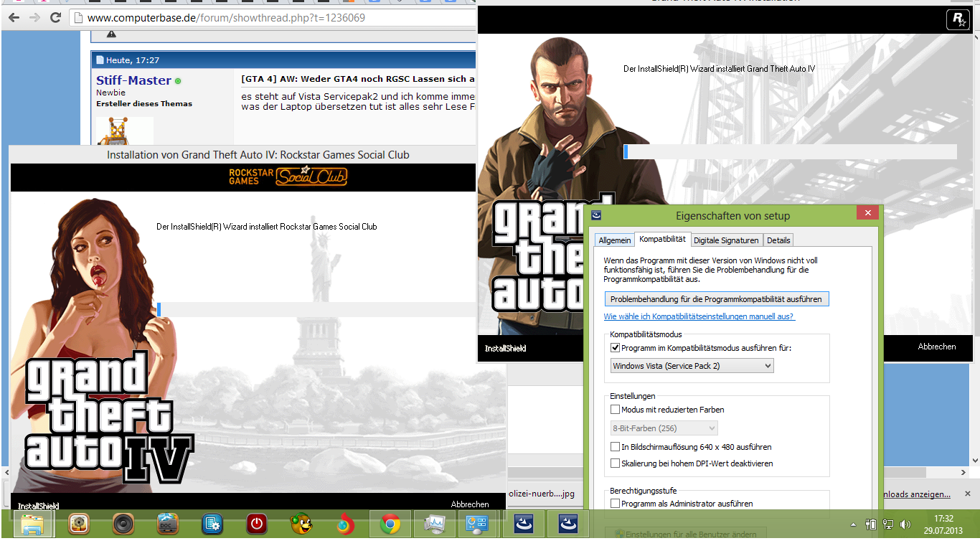Switch to second InstallShield task on taskbar
This screenshot has height=551, width=980.
point(568,525)
